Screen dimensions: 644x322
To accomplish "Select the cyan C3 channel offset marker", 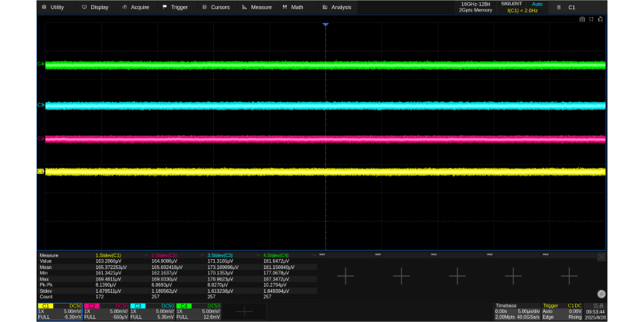I will click(41, 105).
